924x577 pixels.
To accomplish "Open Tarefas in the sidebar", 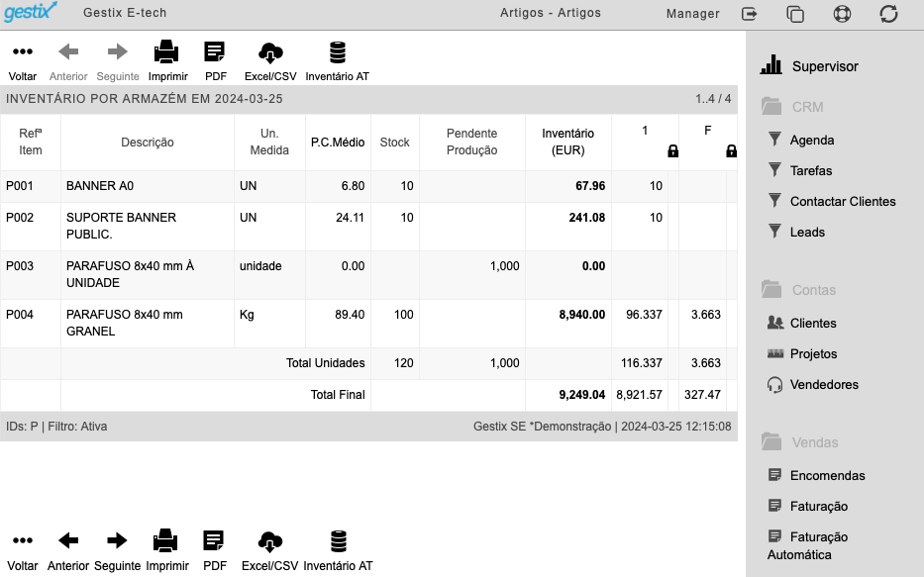I will pyautogui.click(x=800, y=171).
